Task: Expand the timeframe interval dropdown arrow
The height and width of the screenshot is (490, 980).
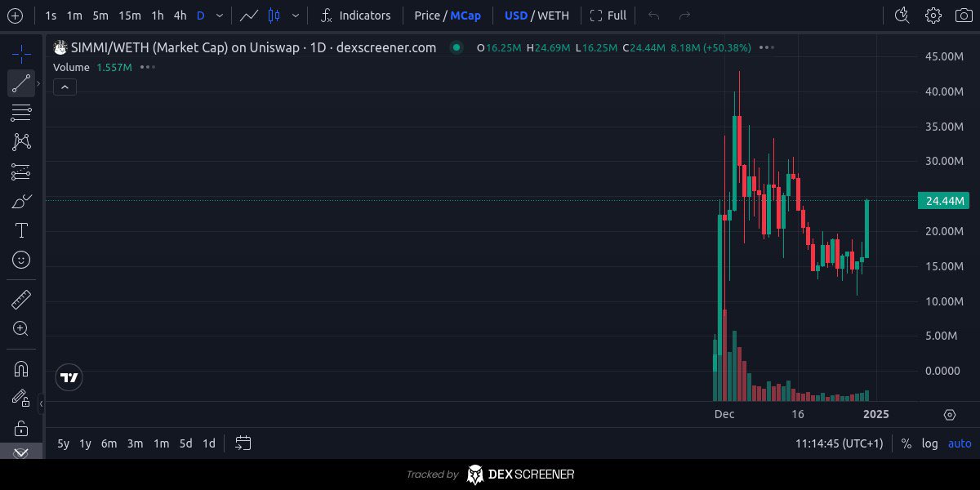Action: point(219,16)
